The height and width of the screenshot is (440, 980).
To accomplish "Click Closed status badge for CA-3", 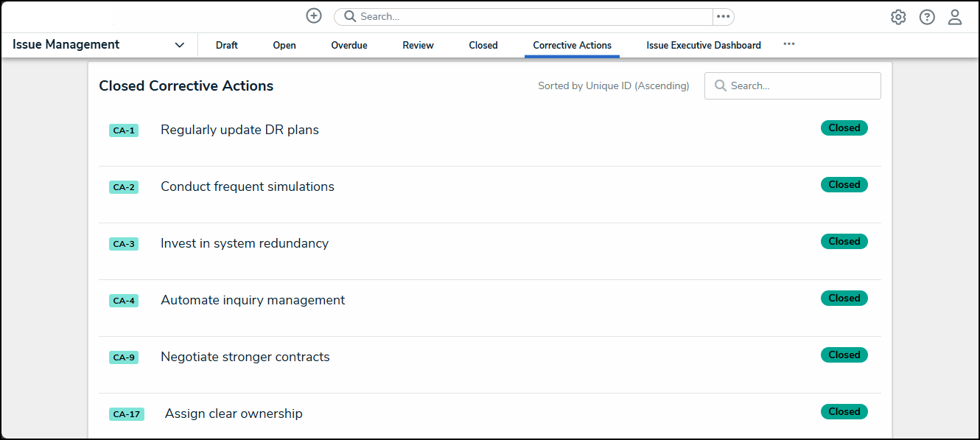I will click(844, 242).
